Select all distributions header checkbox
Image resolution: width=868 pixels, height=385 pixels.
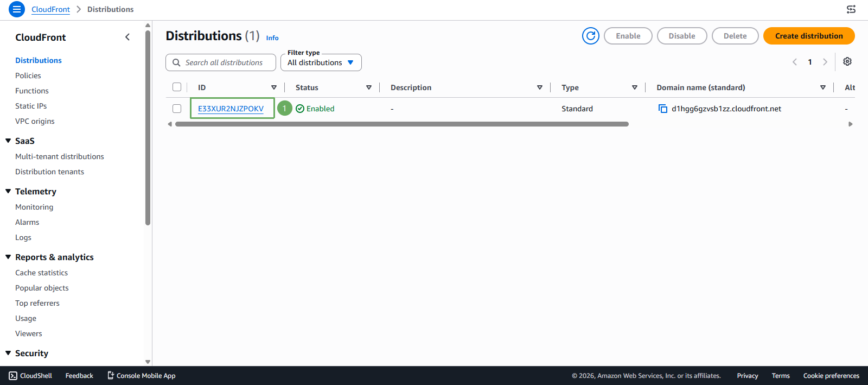[177, 87]
